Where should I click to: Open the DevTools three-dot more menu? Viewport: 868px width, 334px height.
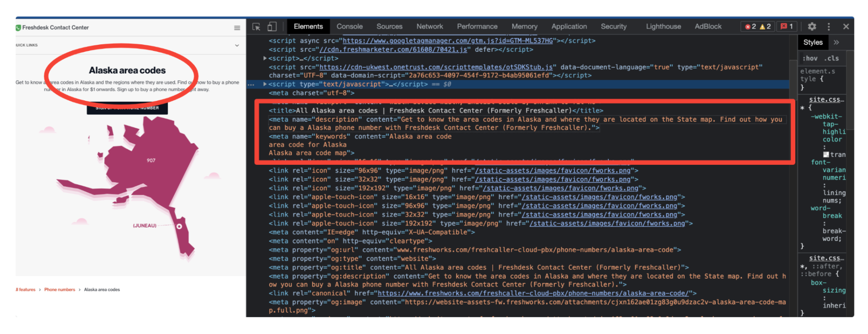[829, 27]
